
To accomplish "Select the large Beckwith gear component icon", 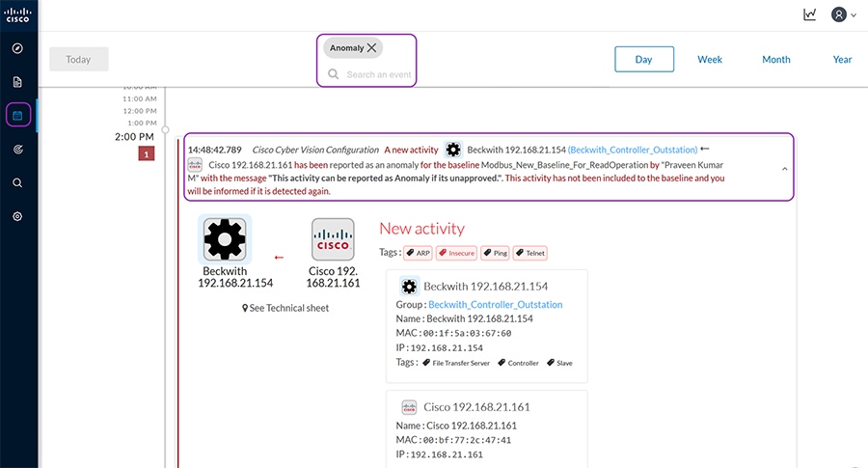I will click(x=225, y=239).
